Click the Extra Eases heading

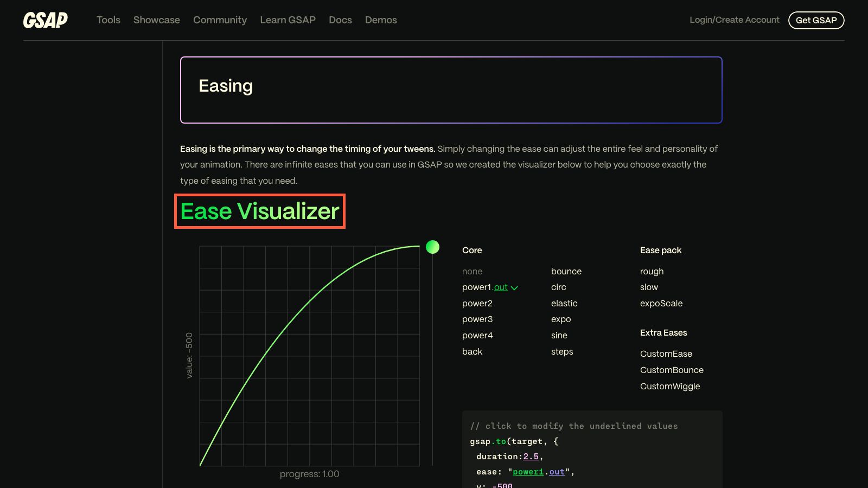pyautogui.click(x=663, y=332)
